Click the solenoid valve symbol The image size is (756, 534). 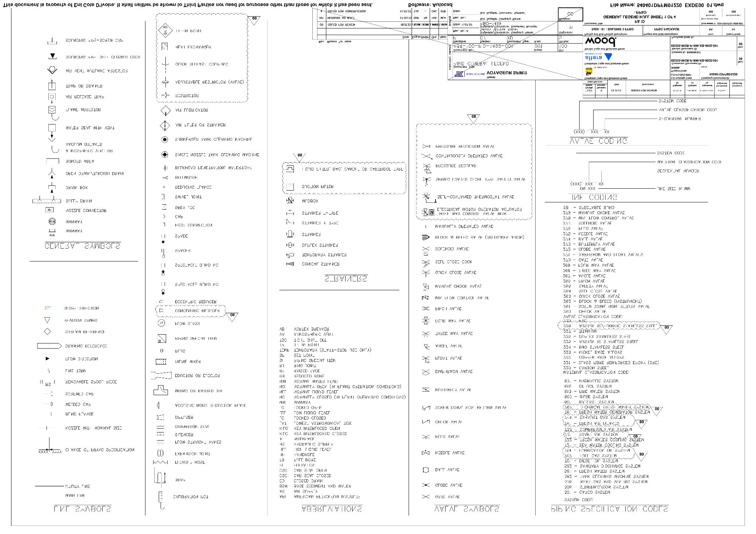point(426,251)
